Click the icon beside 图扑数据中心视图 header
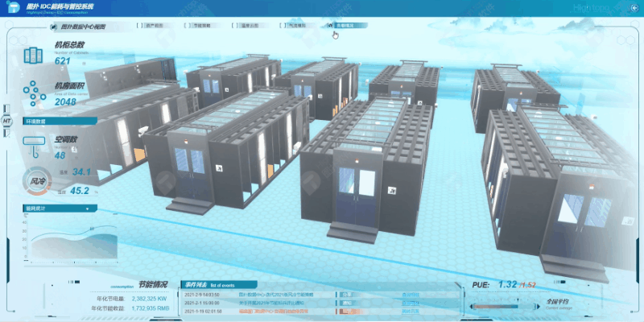This screenshot has width=644, height=322. 53,27
